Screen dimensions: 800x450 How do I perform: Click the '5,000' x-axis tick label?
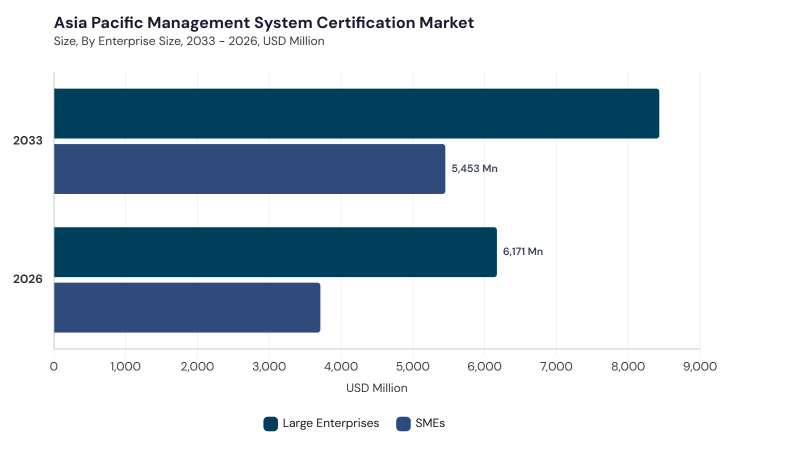pos(413,366)
